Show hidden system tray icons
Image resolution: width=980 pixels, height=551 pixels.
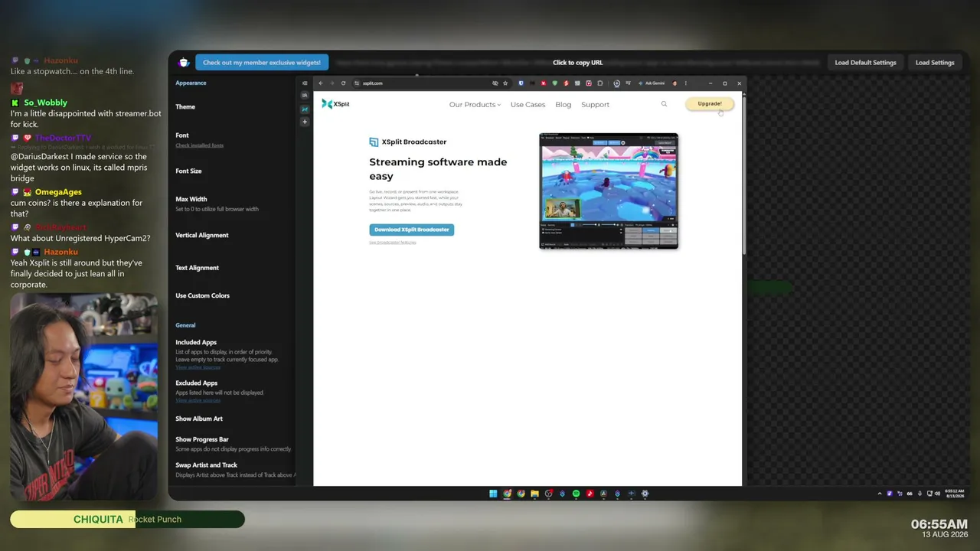click(880, 494)
